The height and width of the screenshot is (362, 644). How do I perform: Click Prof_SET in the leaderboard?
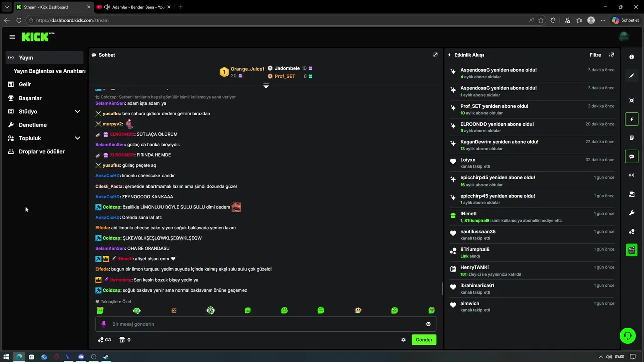tap(285, 76)
